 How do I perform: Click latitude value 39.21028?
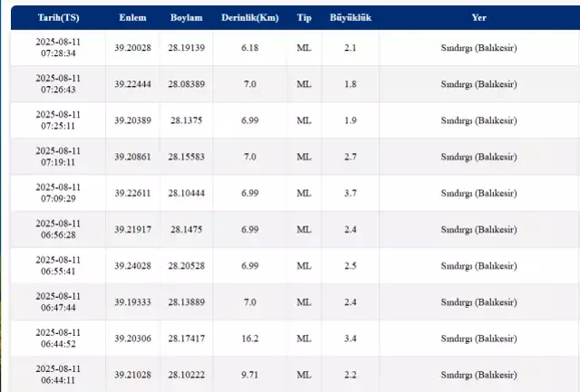132,375
